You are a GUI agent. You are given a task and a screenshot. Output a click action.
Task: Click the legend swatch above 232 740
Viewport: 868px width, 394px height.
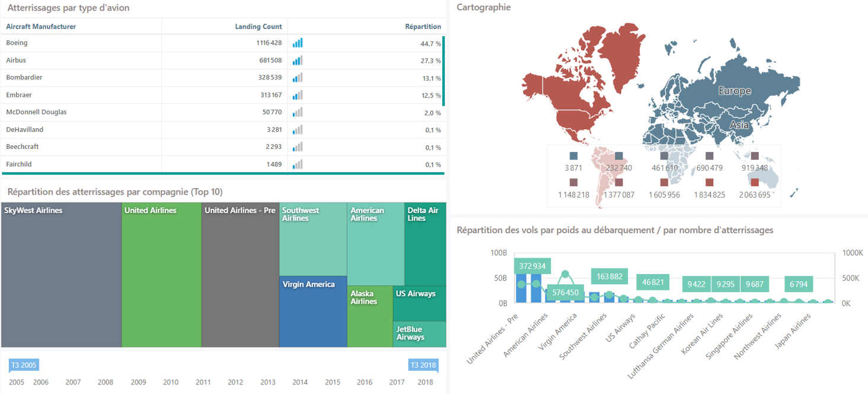618,156
